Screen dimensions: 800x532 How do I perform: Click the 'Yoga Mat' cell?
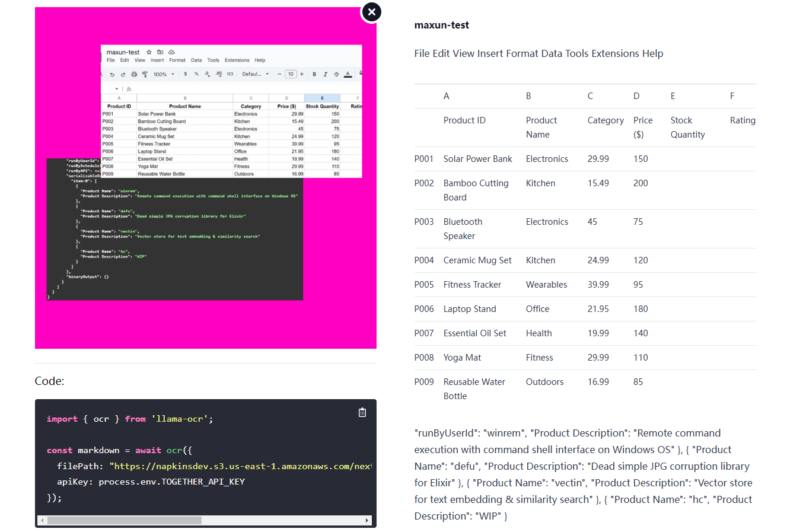click(462, 358)
